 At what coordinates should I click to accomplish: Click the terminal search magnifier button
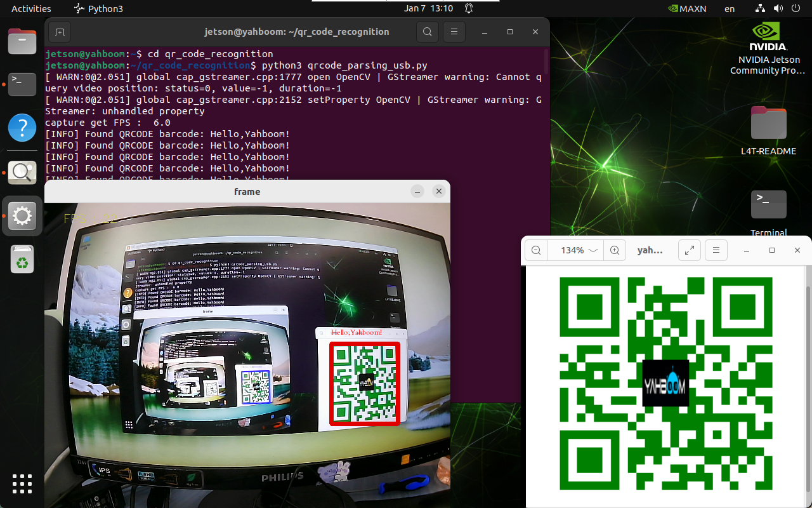click(x=428, y=32)
